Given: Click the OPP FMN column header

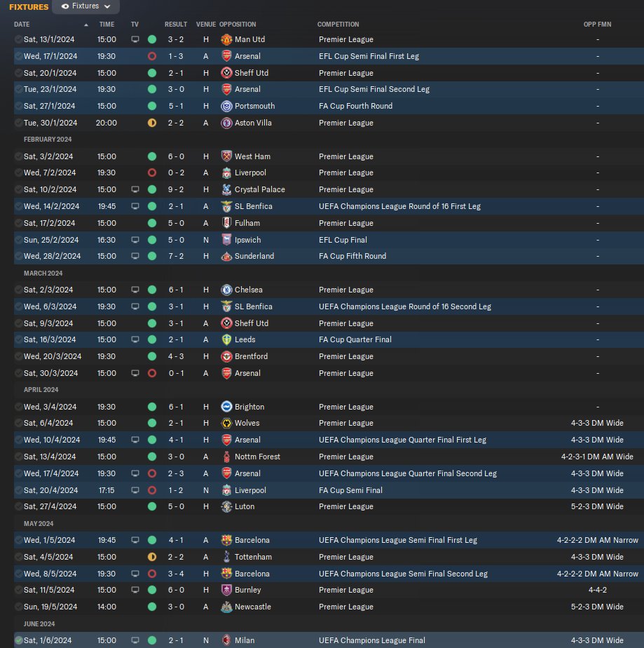Looking at the screenshot, I should click(x=597, y=25).
